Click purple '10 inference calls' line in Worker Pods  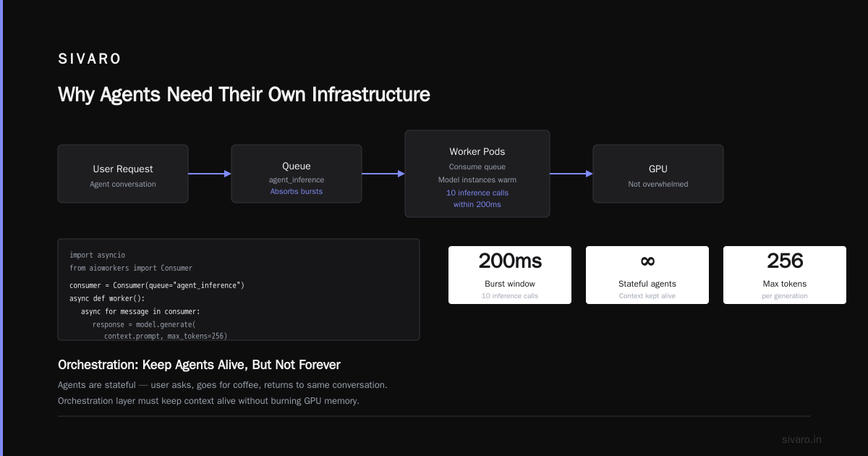[x=477, y=193]
